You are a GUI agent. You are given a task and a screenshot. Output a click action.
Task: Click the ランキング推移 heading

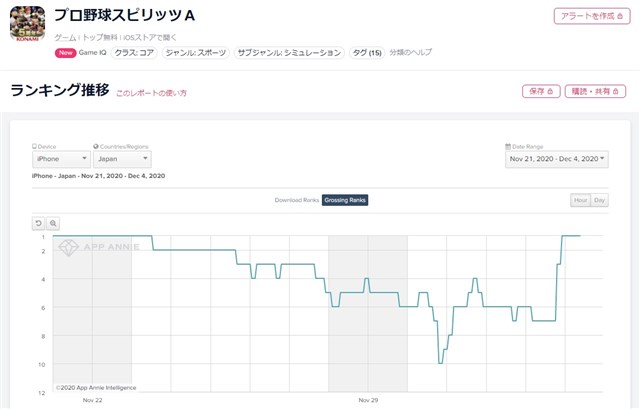click(x=60, y=90)
